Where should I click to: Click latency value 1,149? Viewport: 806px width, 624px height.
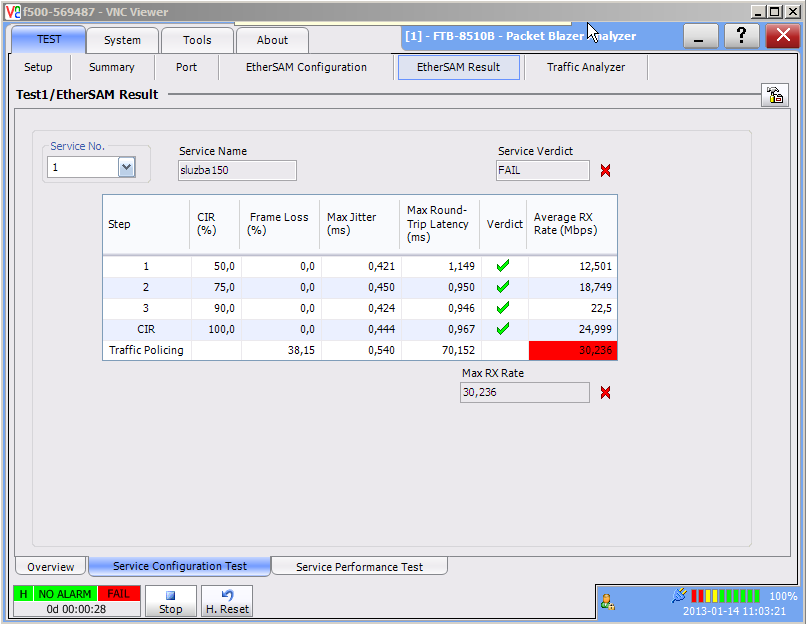click(462, 266)
